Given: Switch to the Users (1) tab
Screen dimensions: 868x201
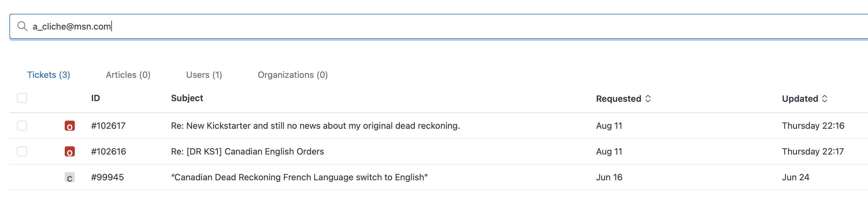Looking at the screenshot, I should click(x=204, y=75).
